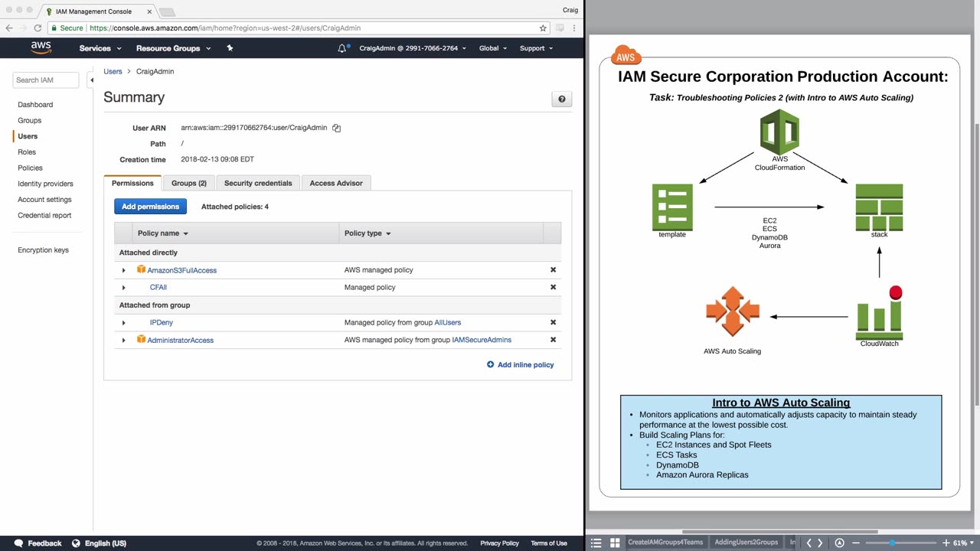Screen dimensions: 980x551
Task: Open Encryption keys in the sidebar
Action: [43, 250]
